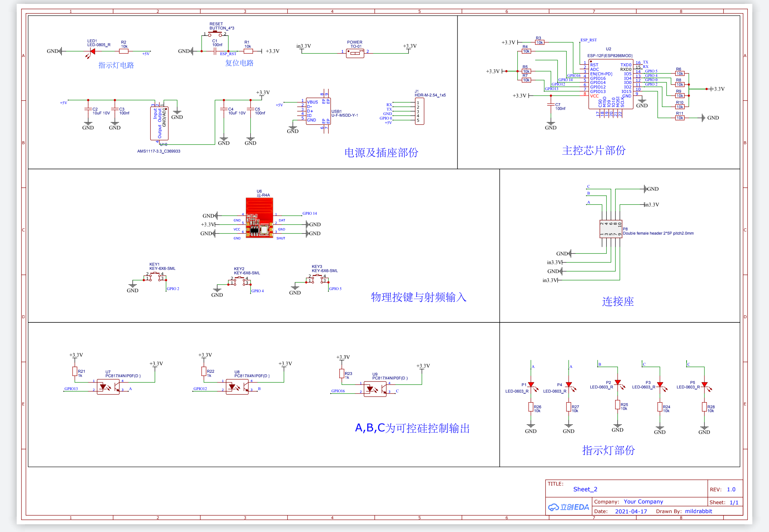Click the date '2021-04-17'
Image resolution: width=769 pixels, height=532 pixels.
pos(631,511)
